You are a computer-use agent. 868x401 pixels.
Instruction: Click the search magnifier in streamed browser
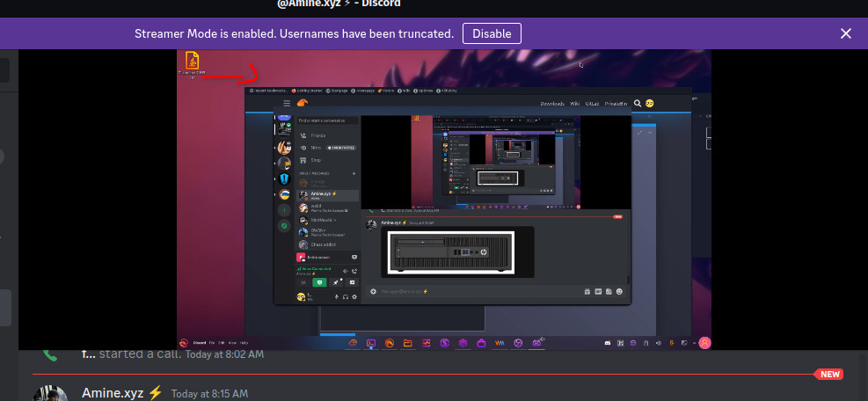tap(638, 103)
